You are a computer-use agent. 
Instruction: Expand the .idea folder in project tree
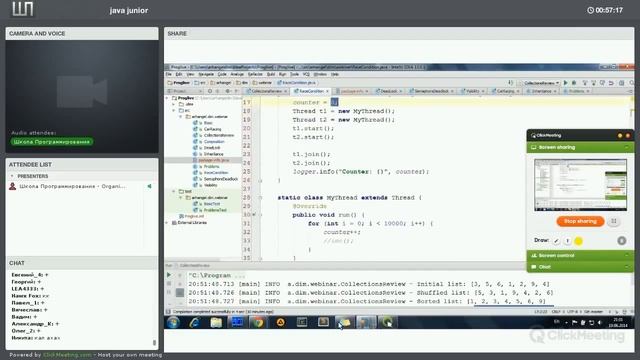174,104
